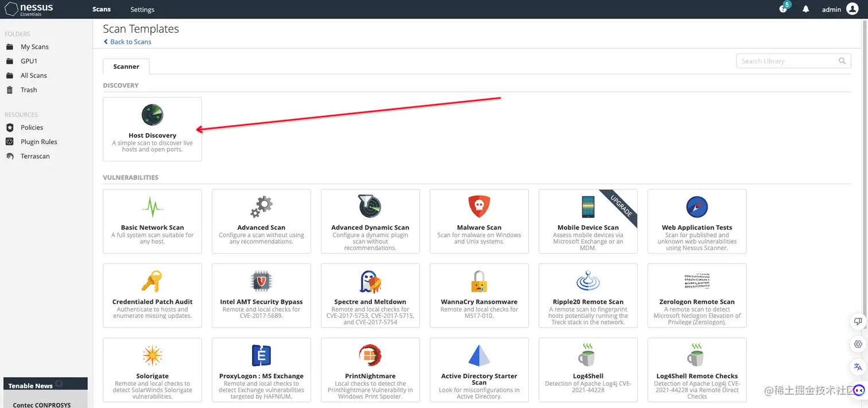The width and height of the screenshot is (868, 408).
Task: Click the Solorigate sunburst icon
Action: click(153, 356)
